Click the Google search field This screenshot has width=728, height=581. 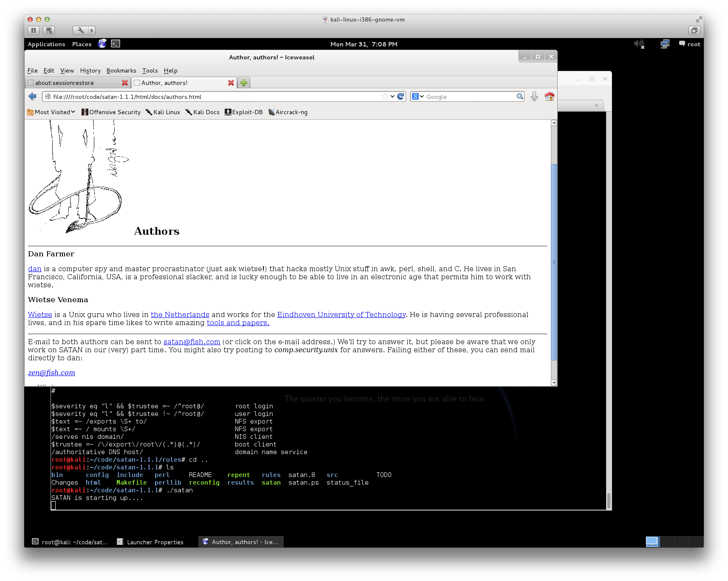(470, 97)
